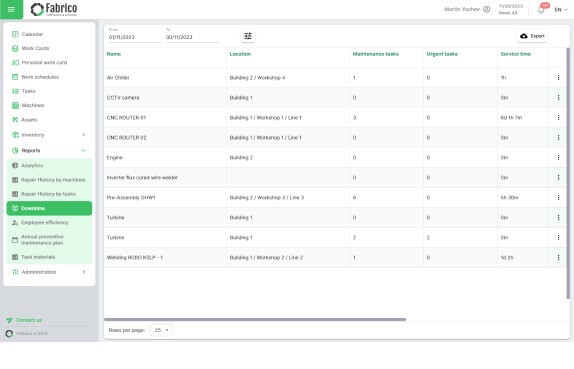The image size is (574, 369).
Task: Open the rows per page dropdown
Action: pyautogui.click(x=161, y=330)
